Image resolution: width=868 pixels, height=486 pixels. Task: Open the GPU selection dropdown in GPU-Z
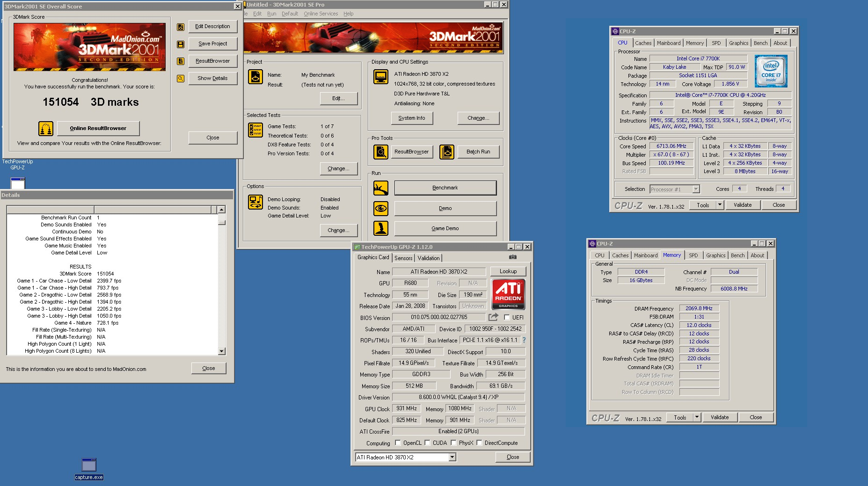tap(452, 457)
